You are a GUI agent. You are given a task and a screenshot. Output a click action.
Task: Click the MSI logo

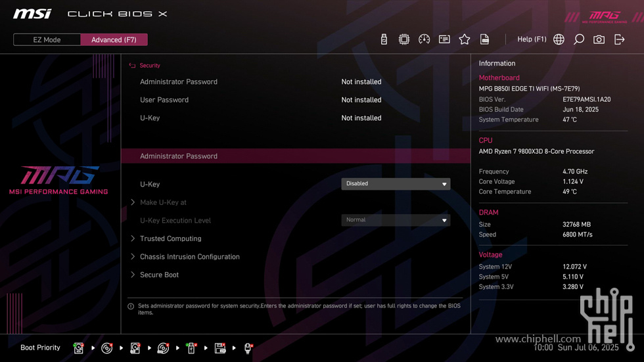pos(32,14)
